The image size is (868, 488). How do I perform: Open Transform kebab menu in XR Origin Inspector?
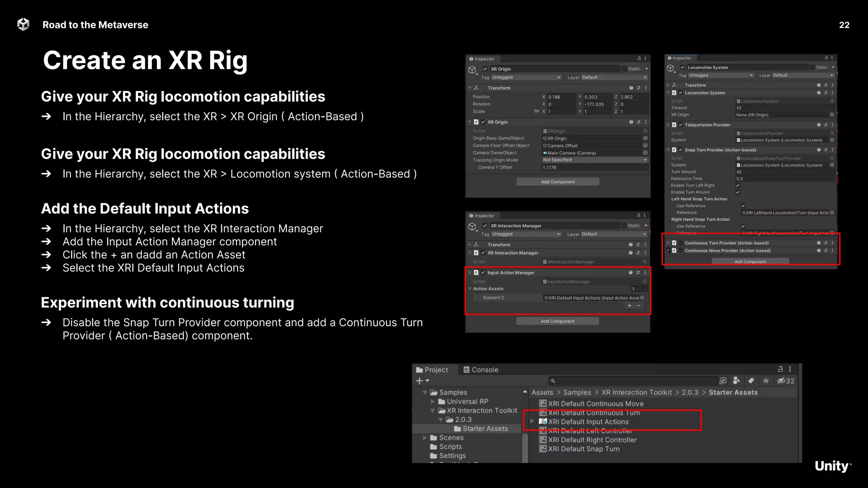[645, 88]
